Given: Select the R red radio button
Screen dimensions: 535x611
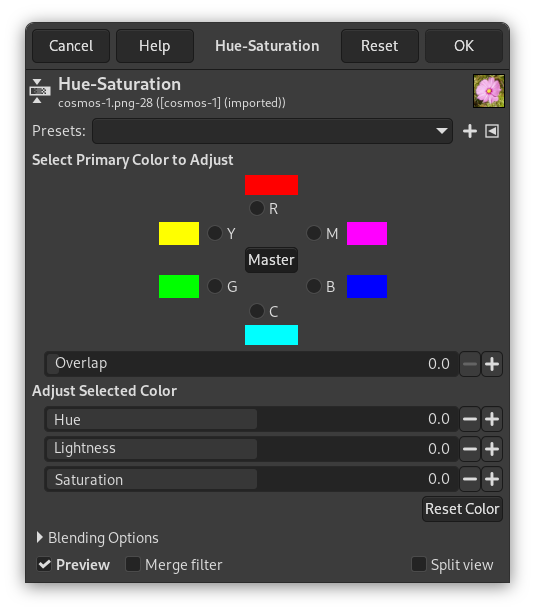Looking at the screenshot, I should [x=257, y=208].
